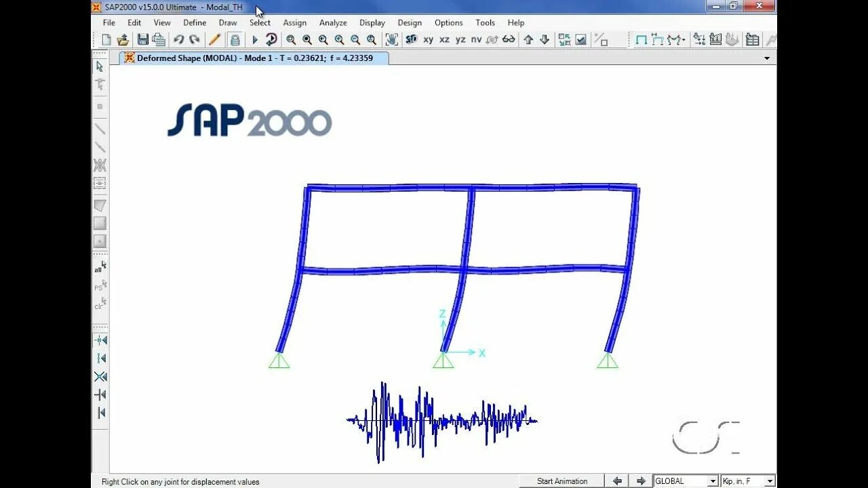This screenshot has height=488, width=868.
Task: Move up in the list with the up arrow
Action: pos(528,40)
